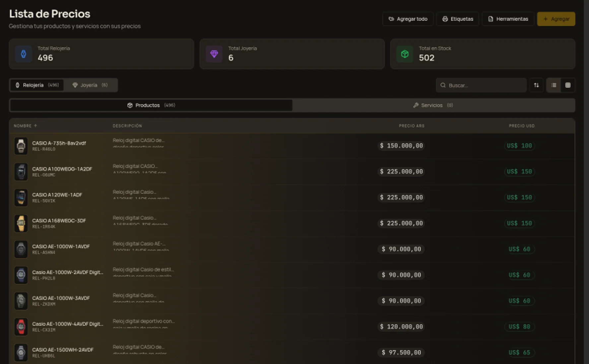Focus the Buscar search field
Image resolution: width=589 pixels, height=364 pixels.
pos(481,85)
